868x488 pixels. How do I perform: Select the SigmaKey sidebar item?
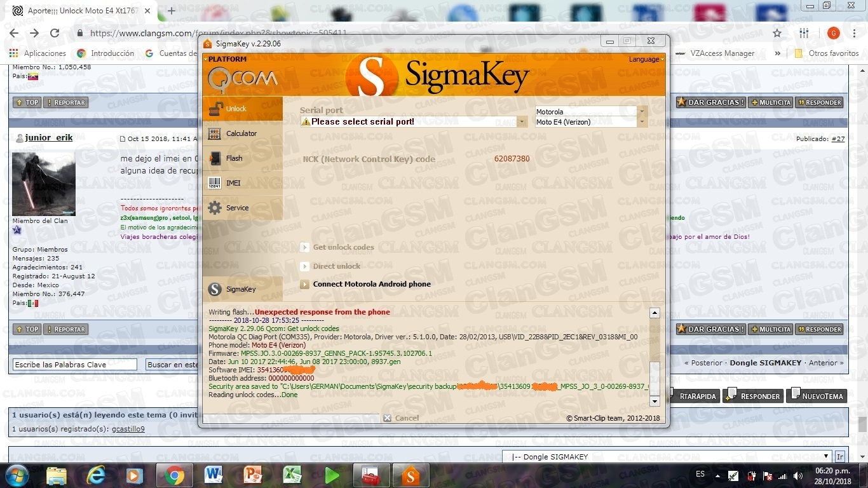[242, 289]
